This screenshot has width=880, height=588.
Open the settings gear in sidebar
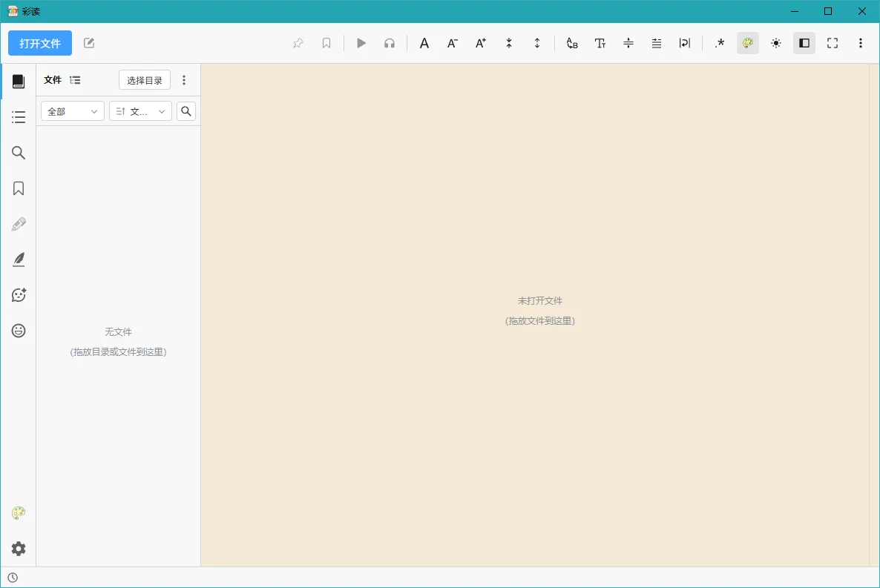point(19,549)
